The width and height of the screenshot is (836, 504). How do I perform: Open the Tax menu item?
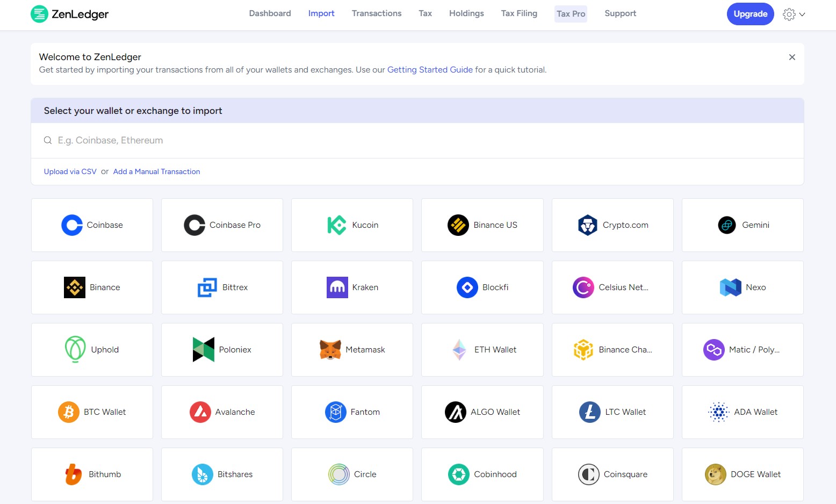[x=426, y=13]
